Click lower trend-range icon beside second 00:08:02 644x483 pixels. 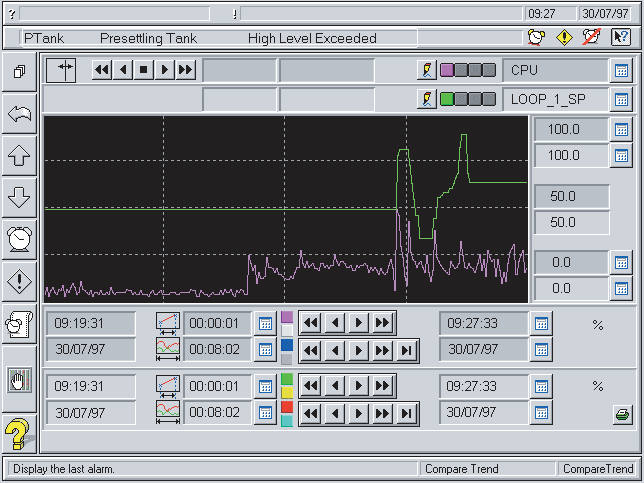168,412
